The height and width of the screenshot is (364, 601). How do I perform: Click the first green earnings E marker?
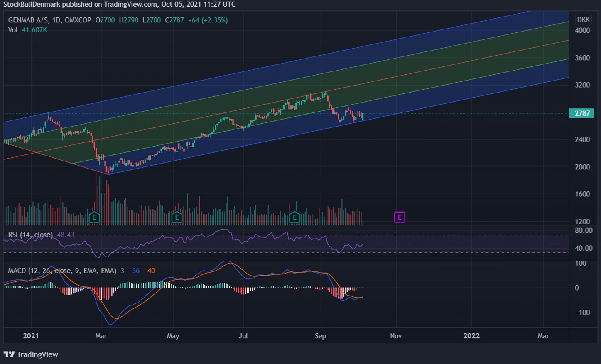tap(94, 217)
